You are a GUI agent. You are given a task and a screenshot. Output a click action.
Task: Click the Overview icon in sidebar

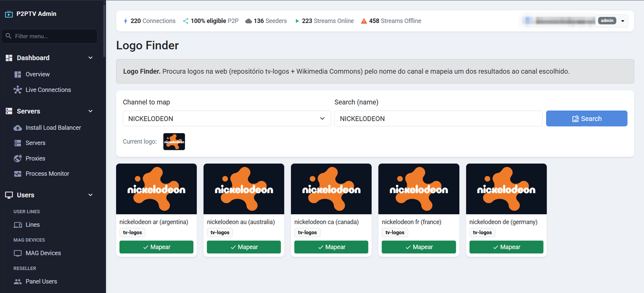pyautogui.click(x=18, y=74)
